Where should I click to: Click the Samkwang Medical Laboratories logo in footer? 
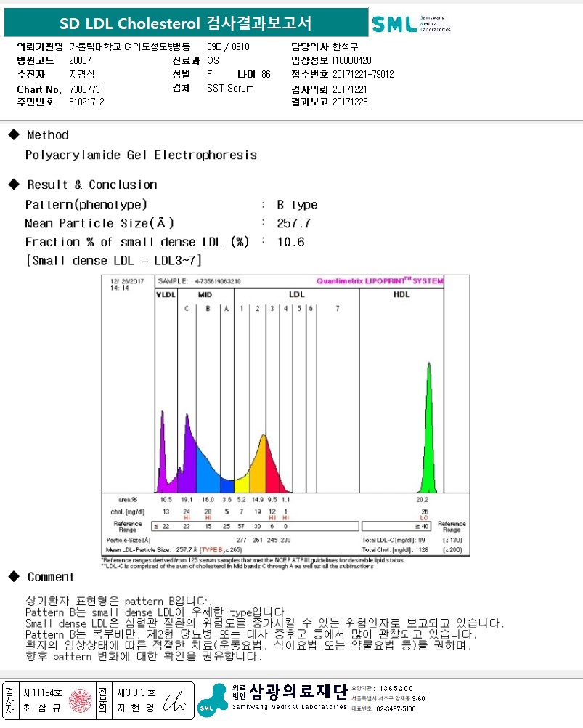coord(213,700)
